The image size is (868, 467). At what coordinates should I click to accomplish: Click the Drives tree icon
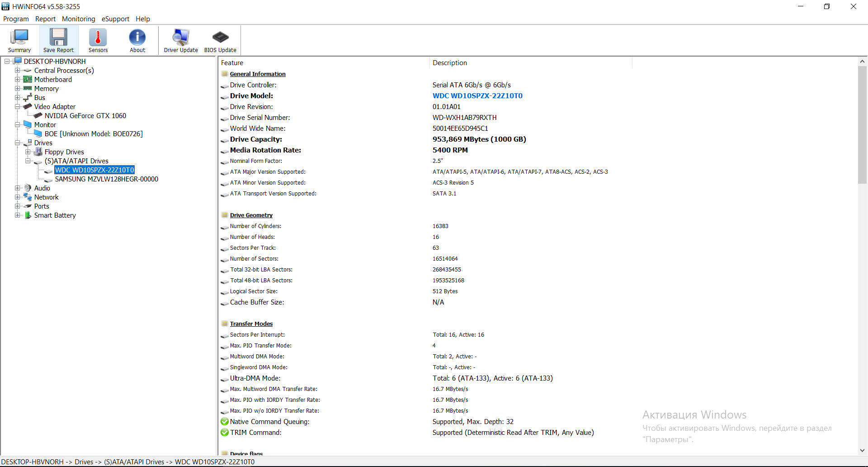[28, 143]
